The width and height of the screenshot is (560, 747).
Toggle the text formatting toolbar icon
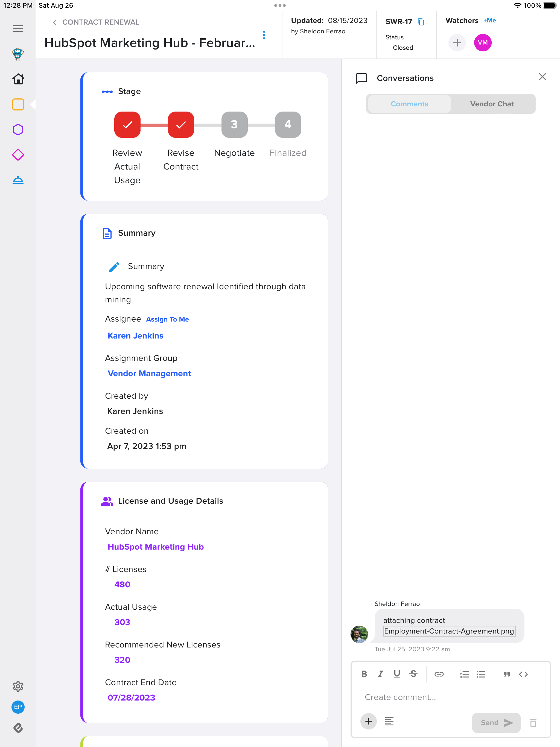[x=389, y=722]
